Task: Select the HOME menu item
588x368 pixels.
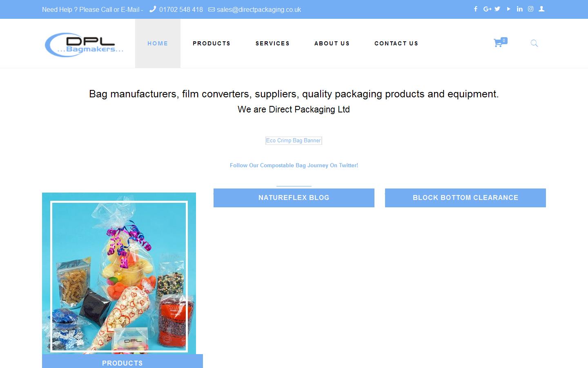Action: click(x=158, y=43)
